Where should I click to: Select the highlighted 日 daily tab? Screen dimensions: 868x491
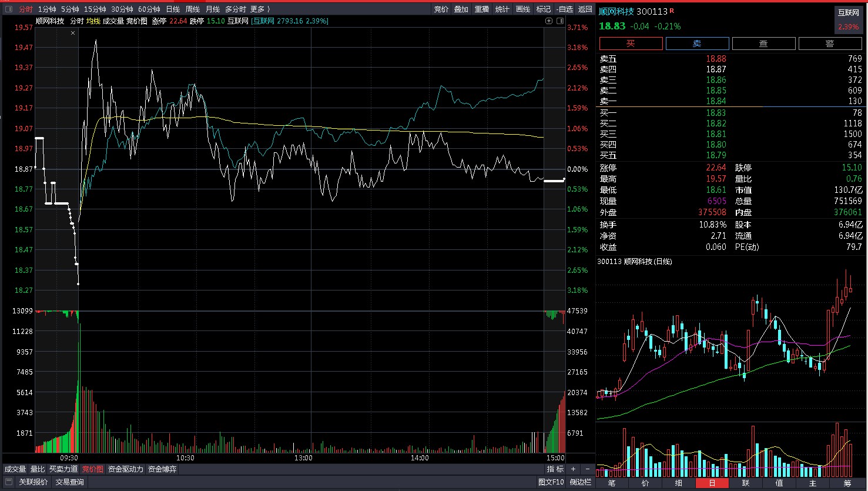pyautogui.click(x=712, y=483)
